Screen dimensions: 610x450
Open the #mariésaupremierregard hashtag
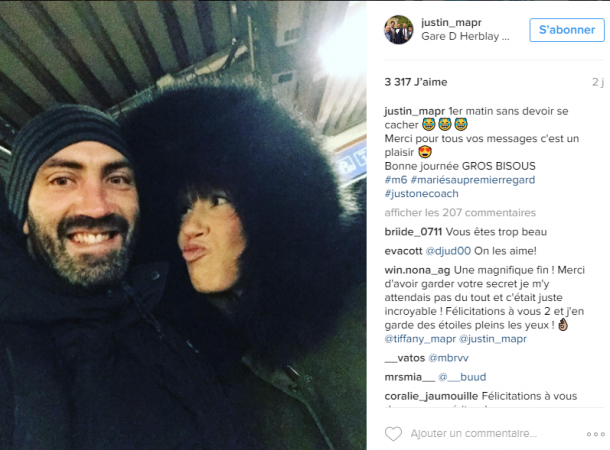[x=473, y=180]
